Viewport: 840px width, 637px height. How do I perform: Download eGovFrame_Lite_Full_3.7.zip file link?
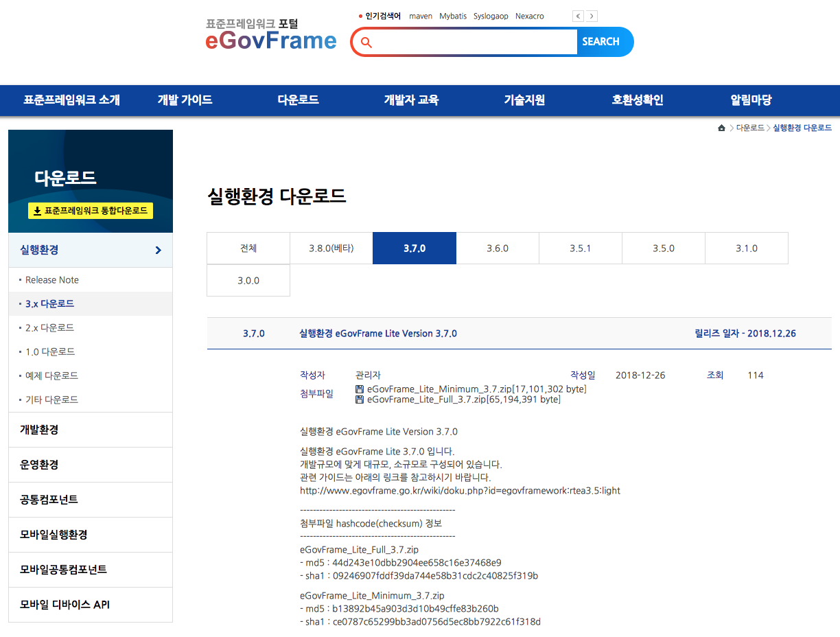coord(426,399)
